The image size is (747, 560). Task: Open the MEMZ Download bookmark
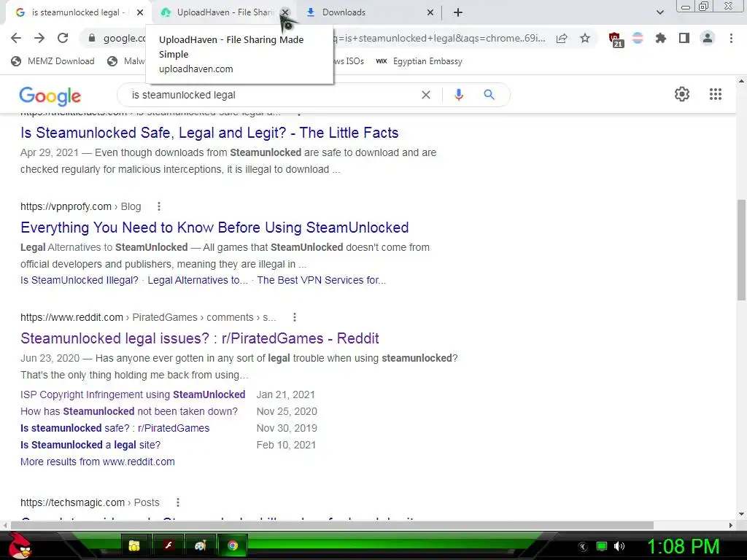point(53,61)
